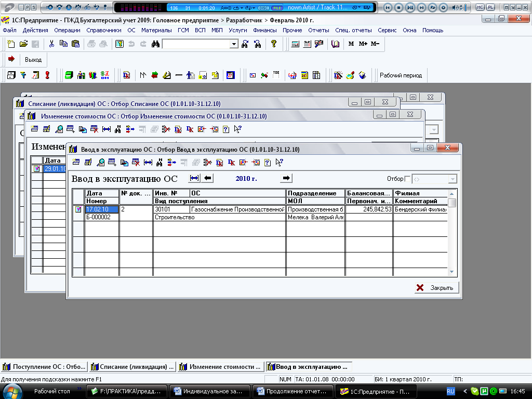Click the M+ memory add button
Screen dimensions: 532x399
pyautogui.click(x=363, y=44)
